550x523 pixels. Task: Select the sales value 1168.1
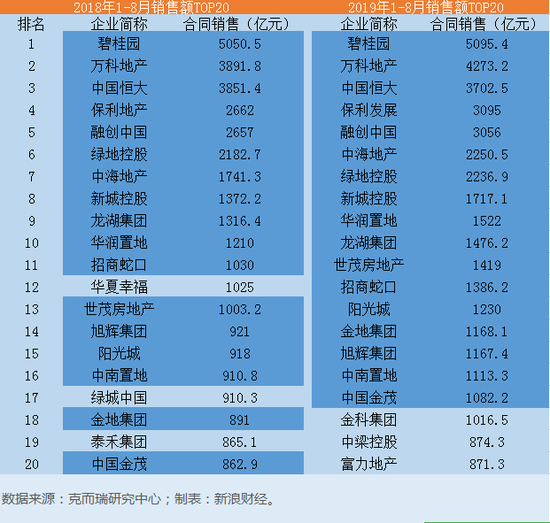coord(487,332)
